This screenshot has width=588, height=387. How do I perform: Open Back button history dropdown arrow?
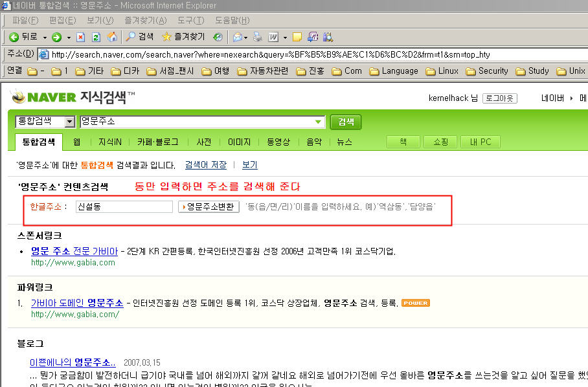(45, 38)
